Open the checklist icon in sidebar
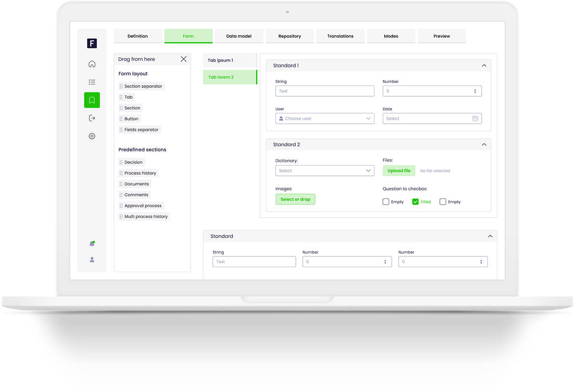The width and height of the screenshot is (575, 392). pos(92,82)
